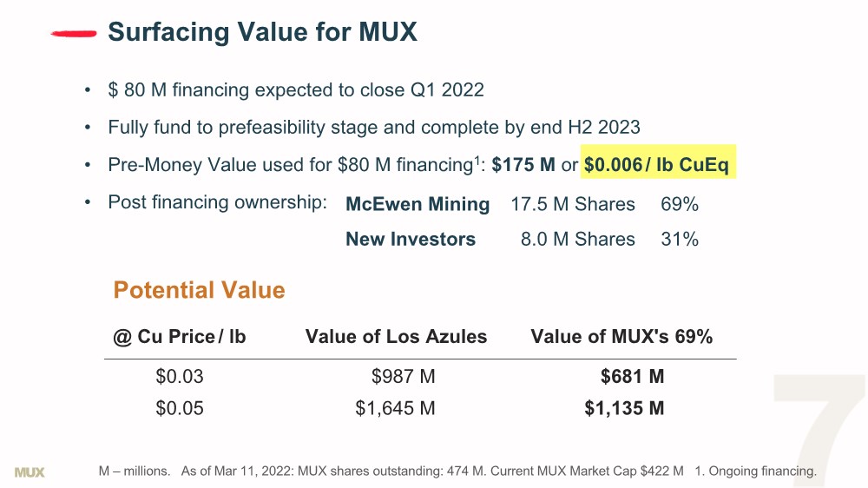
Task: Click the red dash beside the title
Action: point(74,34)
